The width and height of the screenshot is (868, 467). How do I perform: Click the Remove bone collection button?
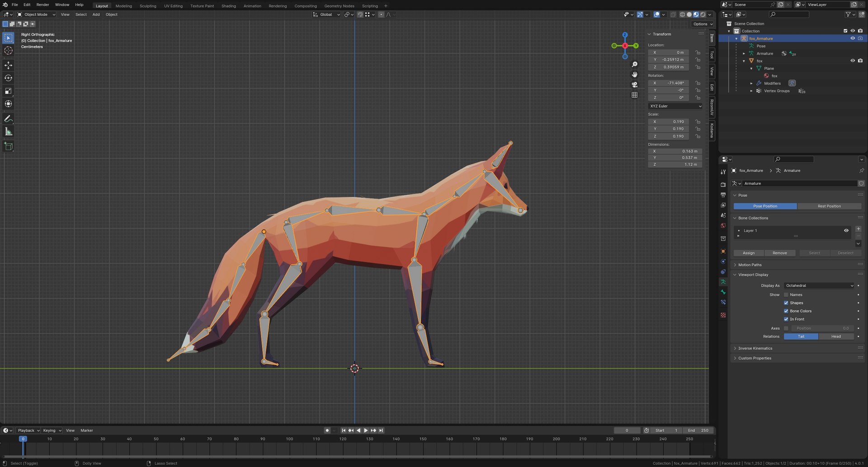coord(780,253)
